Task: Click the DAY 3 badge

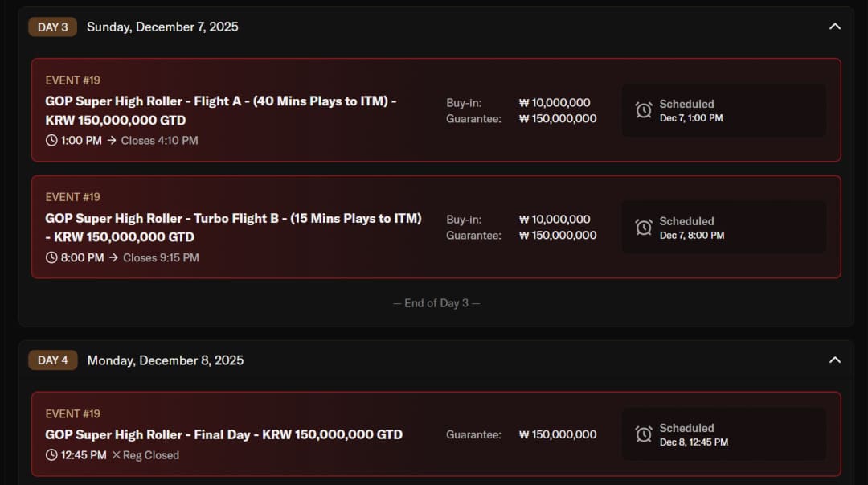Action: pyautogui.click(x=53, y=27)
